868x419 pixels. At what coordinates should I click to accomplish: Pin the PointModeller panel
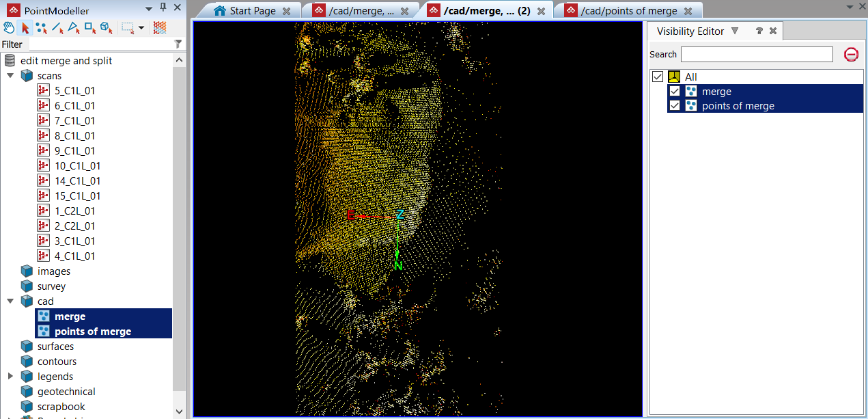point(163,7)
